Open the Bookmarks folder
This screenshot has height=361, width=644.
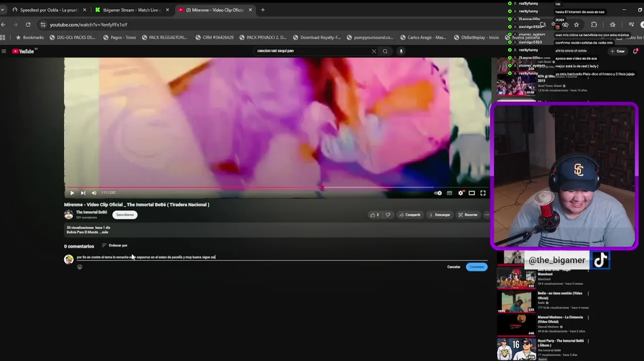pyautogui.click(x=30, y=38)
